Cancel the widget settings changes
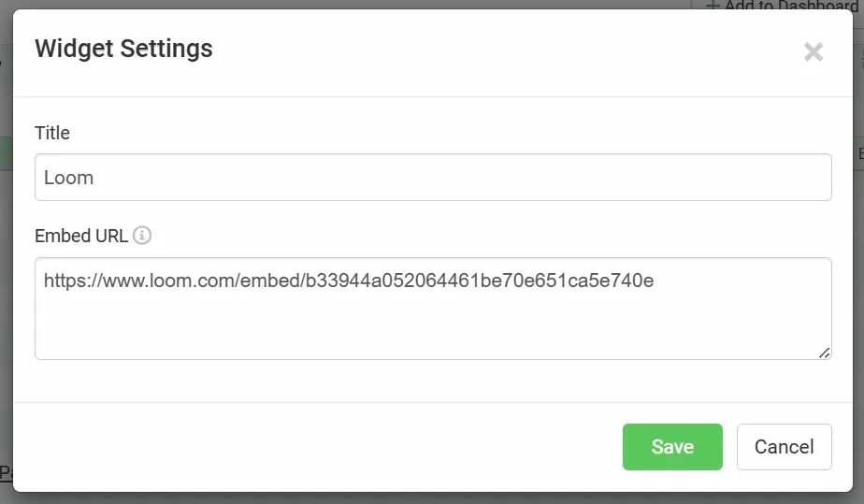 pyautogui.click(x=784, y=447)
